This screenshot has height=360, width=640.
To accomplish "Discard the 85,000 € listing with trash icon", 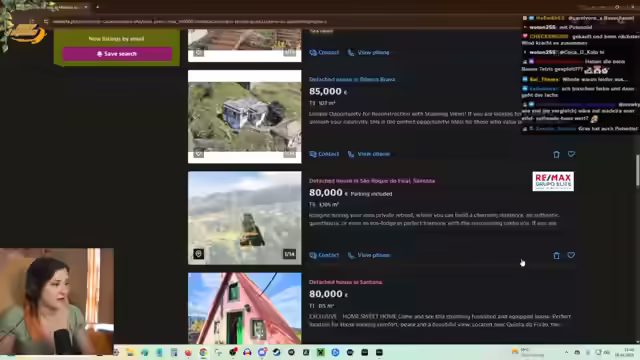I will click(556, 154).
